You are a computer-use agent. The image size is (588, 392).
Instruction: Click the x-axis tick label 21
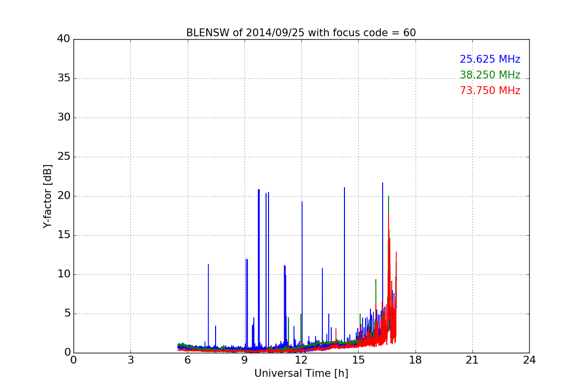[x=472, y=360]
